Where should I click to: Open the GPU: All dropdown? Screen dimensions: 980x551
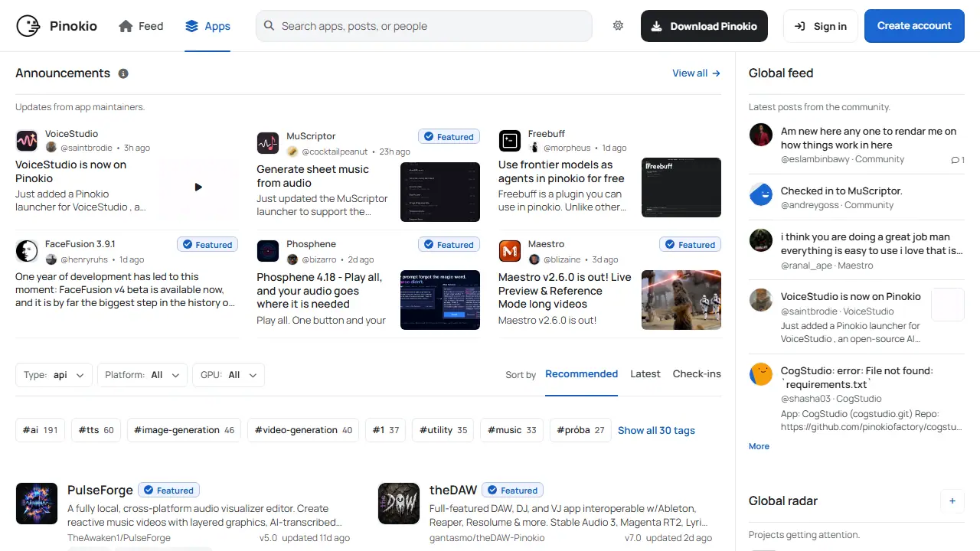tap(229, 375)
